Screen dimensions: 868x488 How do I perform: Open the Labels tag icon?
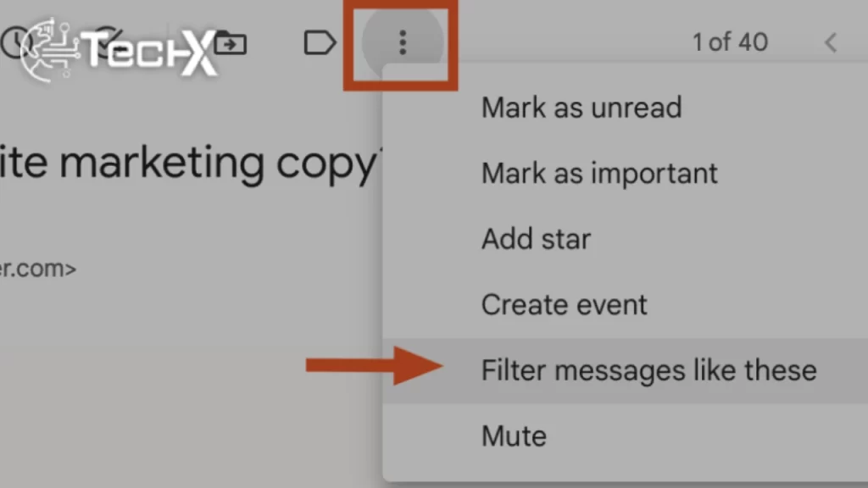click(x=320, y=42)
